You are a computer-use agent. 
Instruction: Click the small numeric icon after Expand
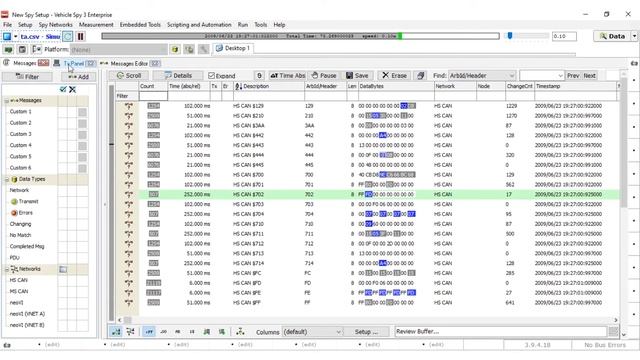point(259,76)
